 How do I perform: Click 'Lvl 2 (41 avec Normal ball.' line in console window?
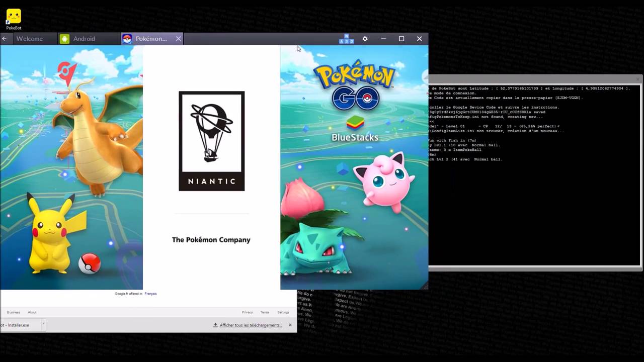(465, 159)
